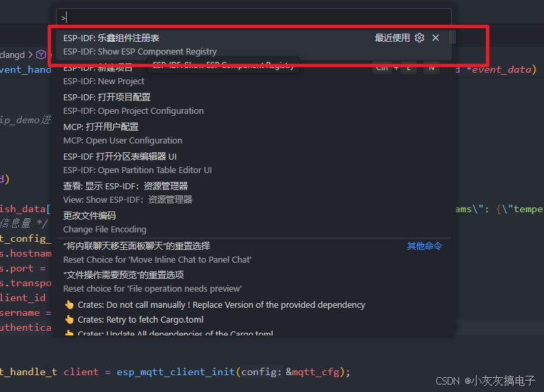
Task: Run Crates: Retry to fetch Cargo.toml
Action: click(x=254, y=319)
